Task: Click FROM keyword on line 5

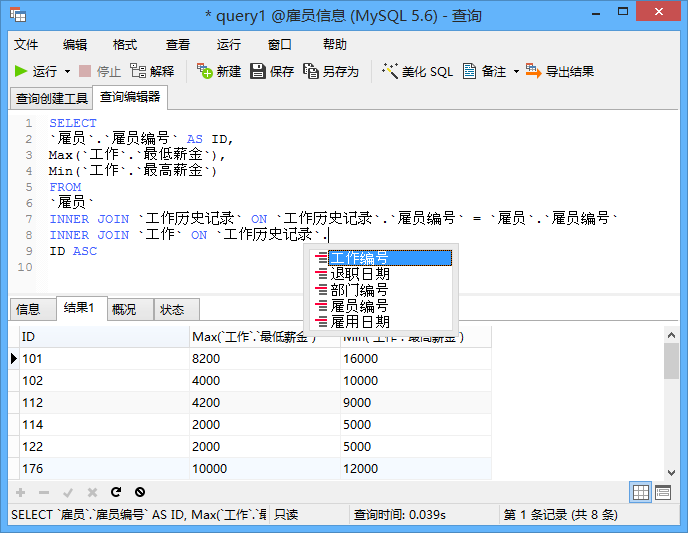Action: [x=65, y=187]
